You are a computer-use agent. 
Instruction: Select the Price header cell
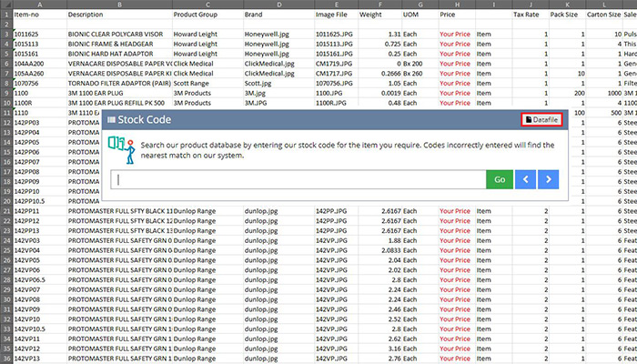tap(457, 15)
